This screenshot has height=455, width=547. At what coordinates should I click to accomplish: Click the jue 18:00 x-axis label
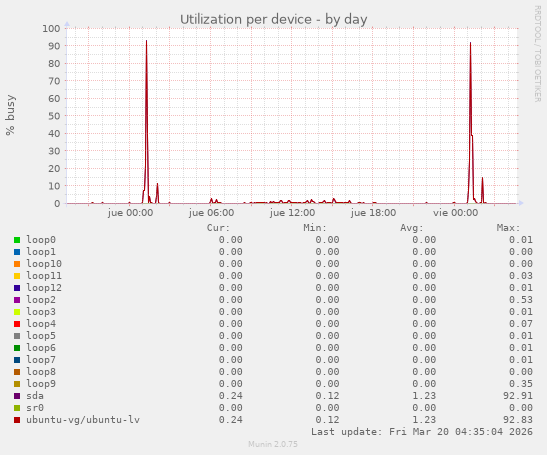(x=373, y=213)
